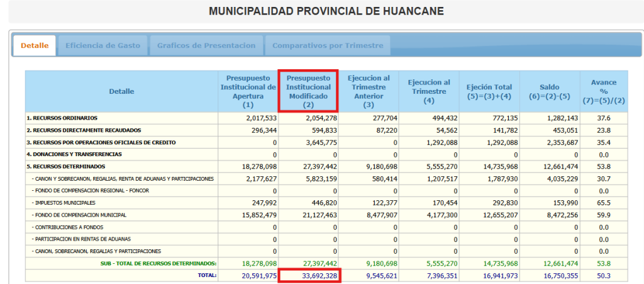Viewport: 644px width, 284px height.
Task: Click total modified budget 33,692,328
Action: tap(320, 276)
